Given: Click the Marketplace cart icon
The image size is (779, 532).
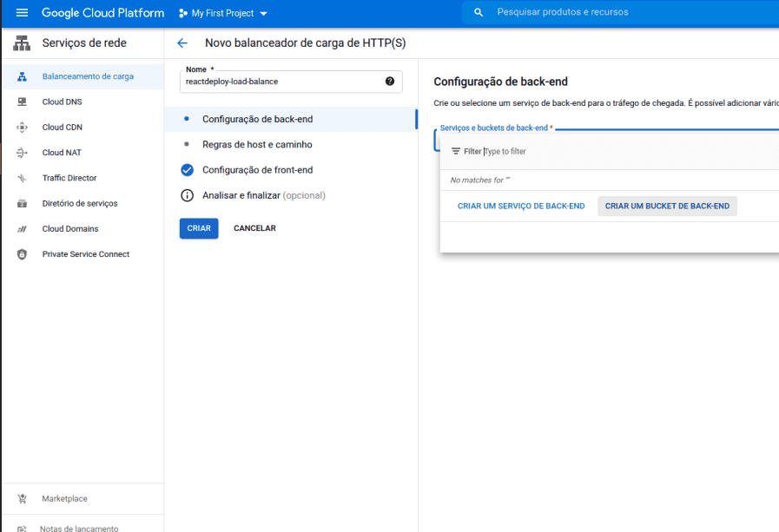Looking at the screenshot, I should (x=23, y=499).
